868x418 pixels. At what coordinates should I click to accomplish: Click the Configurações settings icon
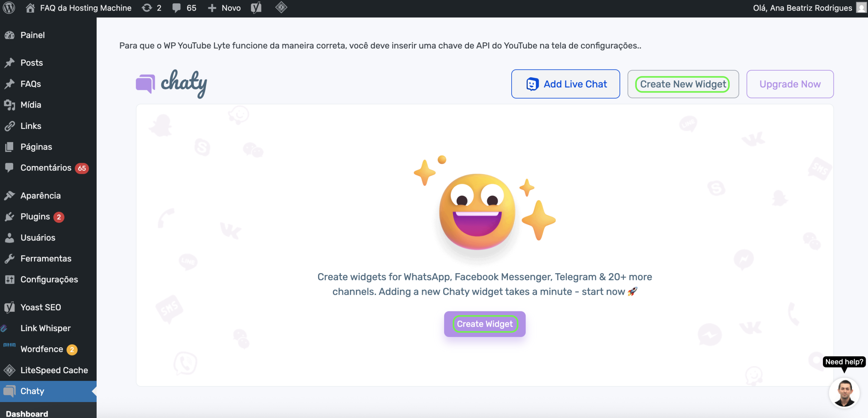click(9, 280)
